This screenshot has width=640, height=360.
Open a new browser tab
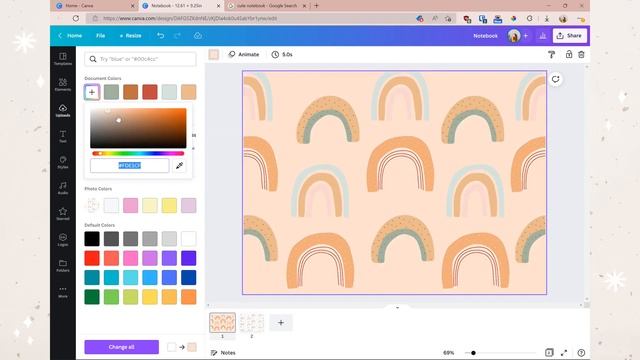[x=316, y=6]
